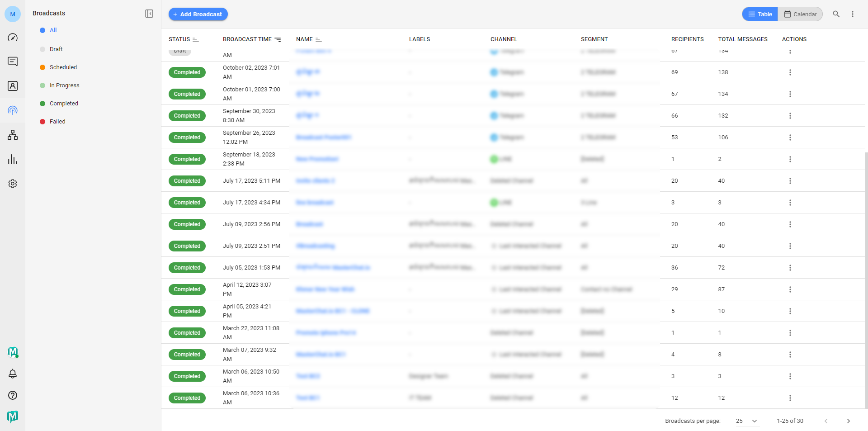Switch to Calendar view
Image resolution: width=868 pixels, height=431 pixels.
pos(800,14)
